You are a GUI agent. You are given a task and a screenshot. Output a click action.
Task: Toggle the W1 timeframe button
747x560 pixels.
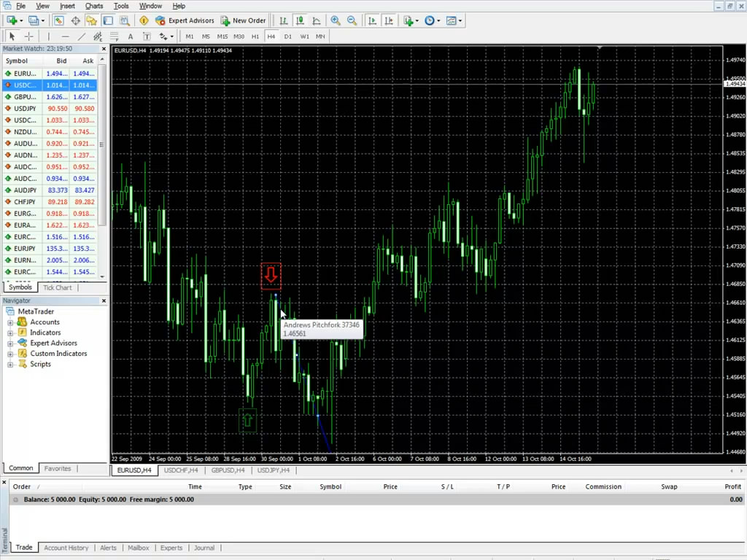click(x=304, y=36)
